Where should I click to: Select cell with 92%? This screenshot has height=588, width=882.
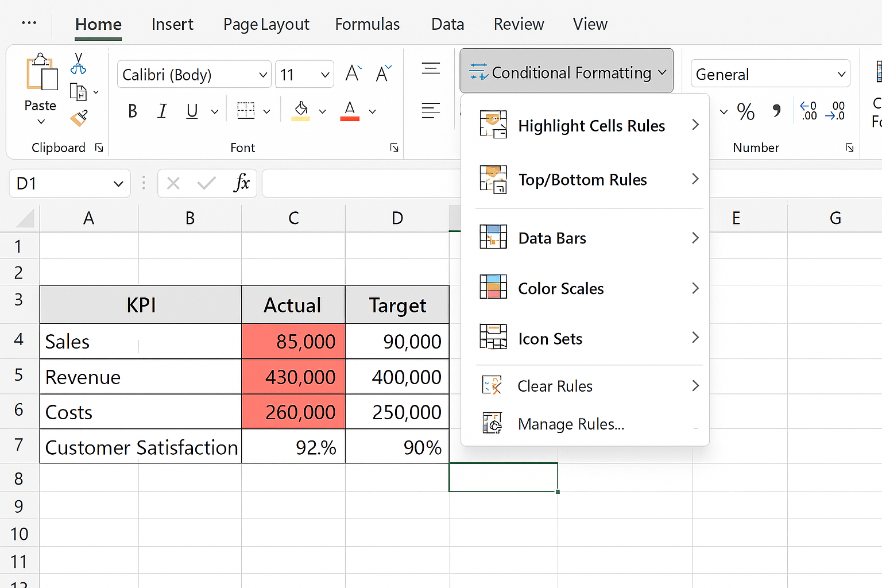(x=293, y=447)
